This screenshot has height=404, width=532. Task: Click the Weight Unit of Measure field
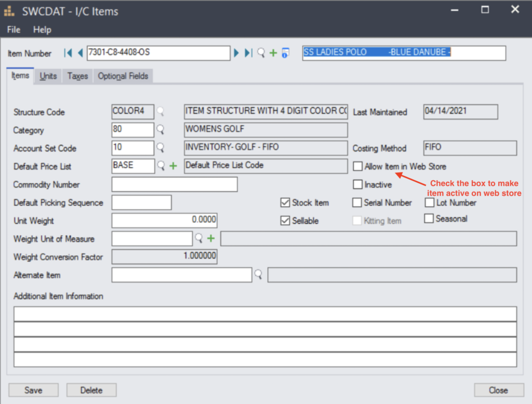coord(152,238)
